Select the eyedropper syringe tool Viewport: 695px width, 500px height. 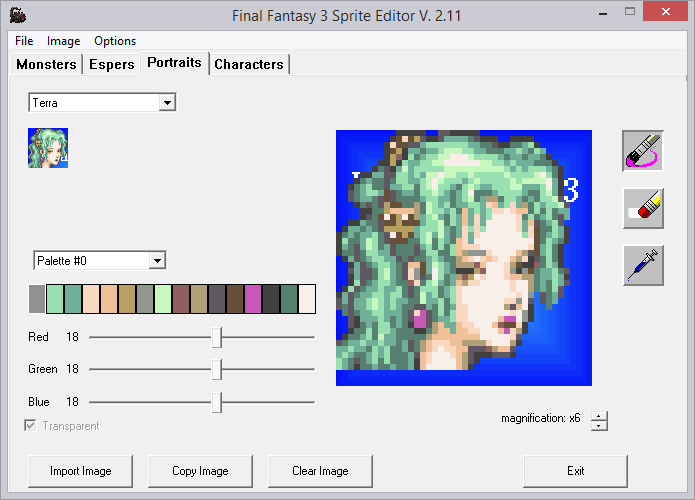[643, 265]
